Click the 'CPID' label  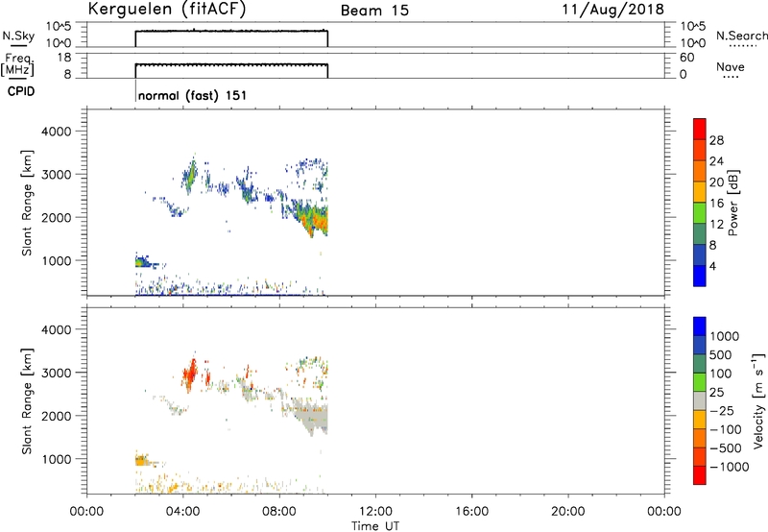pos(21,91)
